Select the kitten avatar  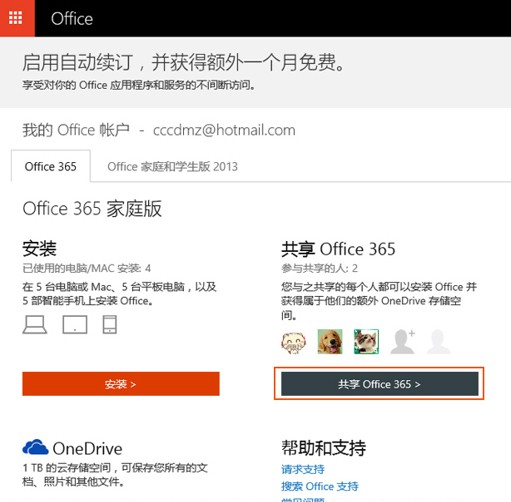click(366, 342)
